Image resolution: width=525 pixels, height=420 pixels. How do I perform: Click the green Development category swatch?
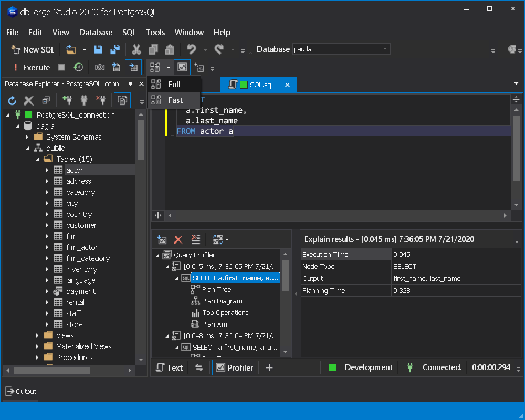tap(332, 367)
